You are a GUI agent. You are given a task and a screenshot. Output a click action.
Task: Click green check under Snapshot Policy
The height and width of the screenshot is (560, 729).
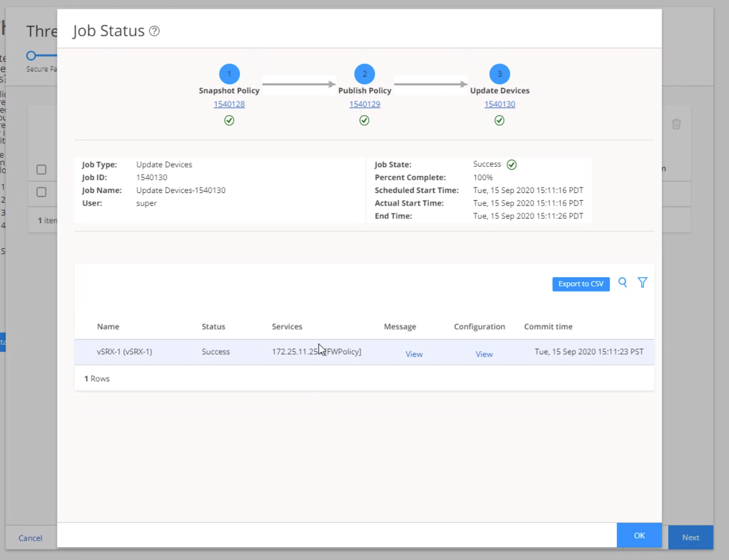[x=229, y=120]
